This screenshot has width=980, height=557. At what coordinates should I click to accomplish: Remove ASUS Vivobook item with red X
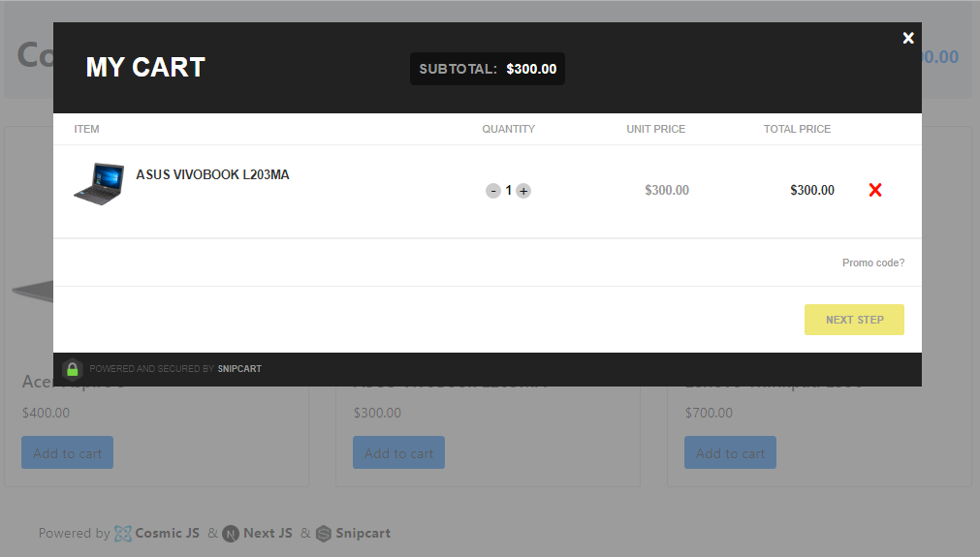875,190
